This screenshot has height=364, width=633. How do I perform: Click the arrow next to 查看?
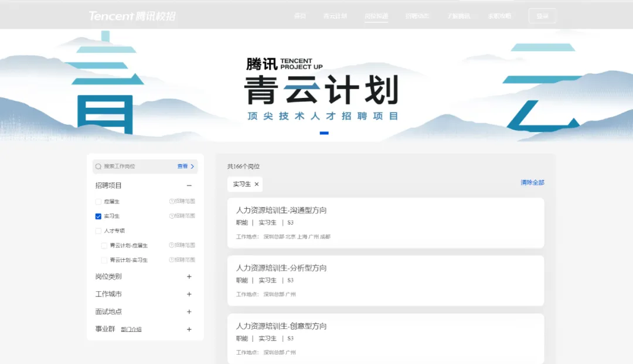click(x=192, y=166)
